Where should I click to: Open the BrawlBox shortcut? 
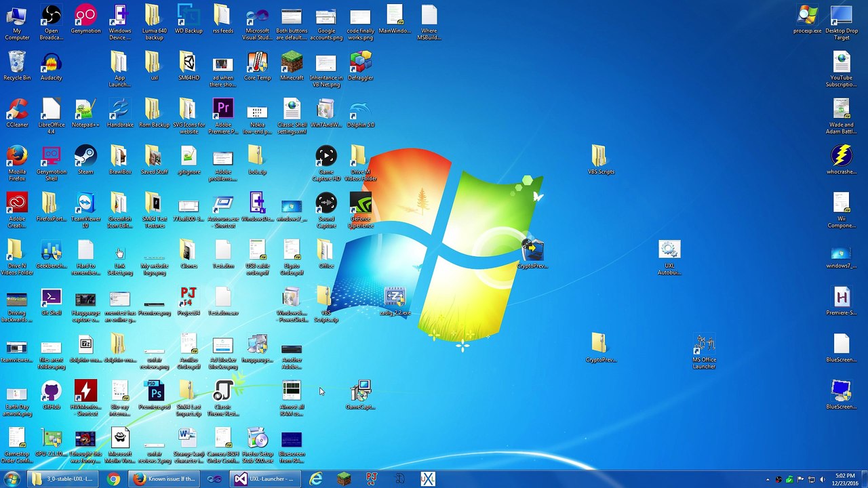(x=120, y=160)
